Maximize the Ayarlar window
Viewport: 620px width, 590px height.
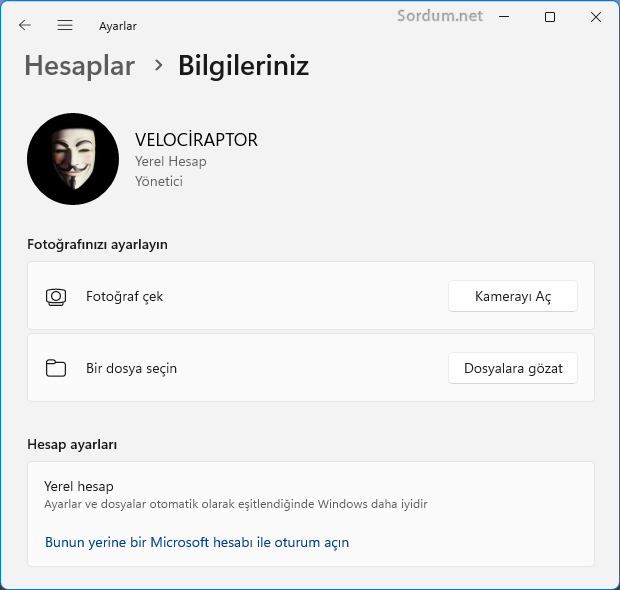(550, 17)
